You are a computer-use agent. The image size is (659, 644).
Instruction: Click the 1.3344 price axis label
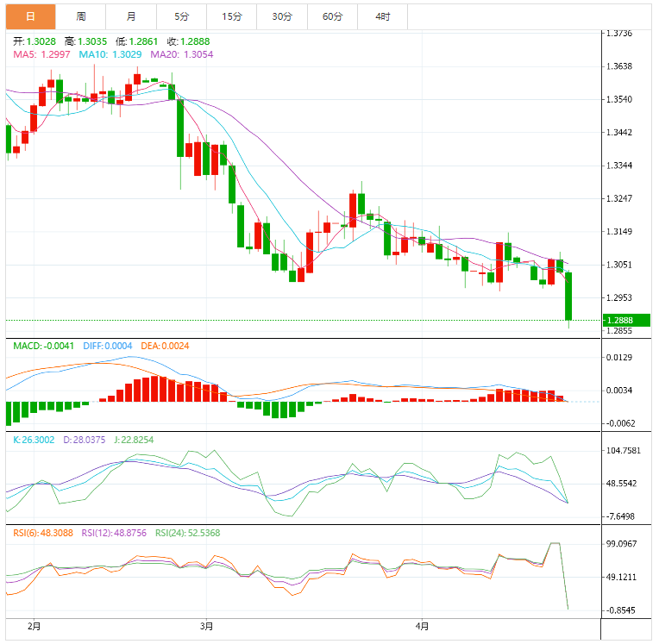click(619, 166)
